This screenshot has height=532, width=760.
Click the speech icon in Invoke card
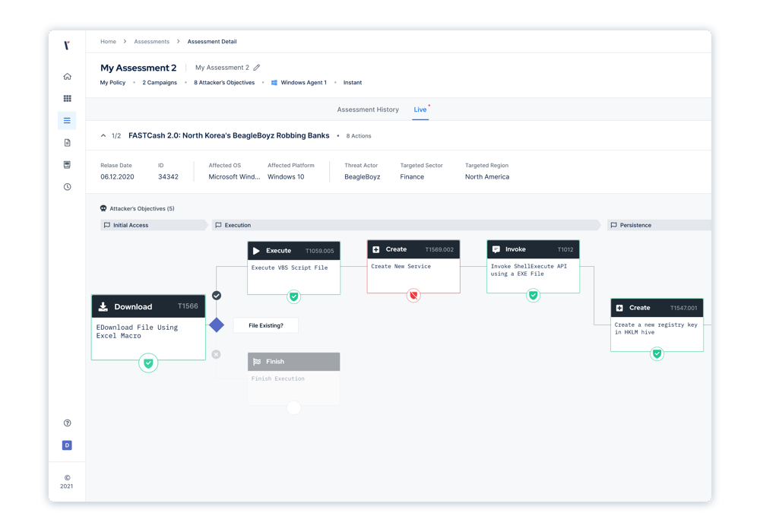point(496,249)
